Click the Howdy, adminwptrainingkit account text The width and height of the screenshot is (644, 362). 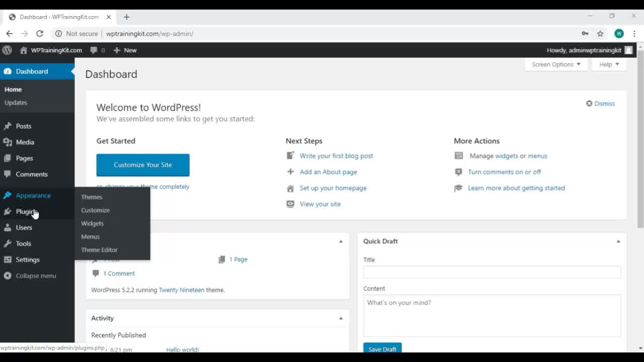click(584, 50)
